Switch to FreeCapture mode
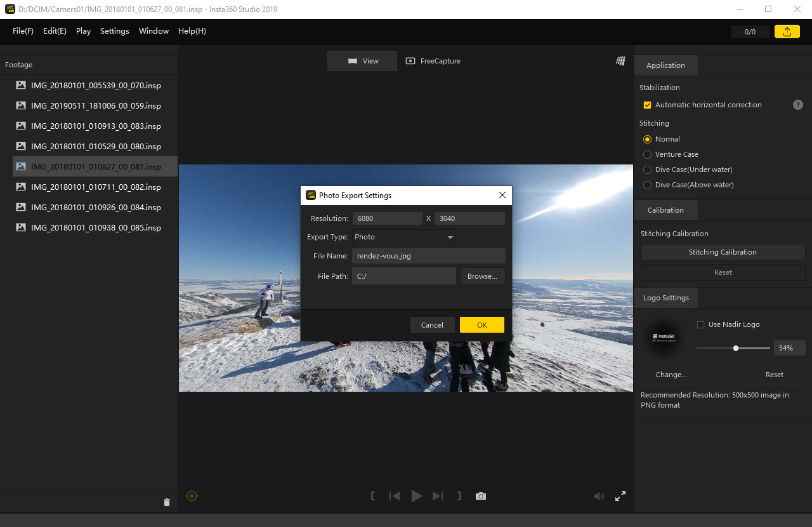Screen dimensions: 812x527 (433, 61)
